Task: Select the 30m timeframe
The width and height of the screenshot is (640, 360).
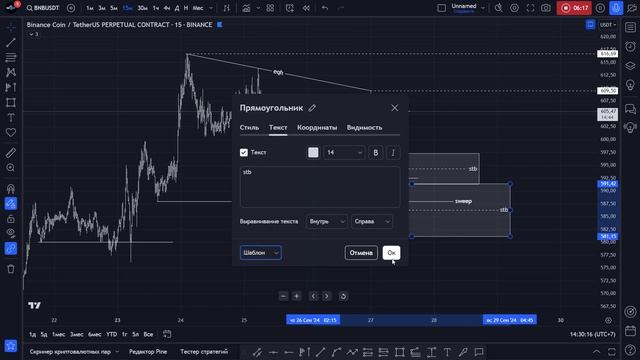Action: point(142,8)
